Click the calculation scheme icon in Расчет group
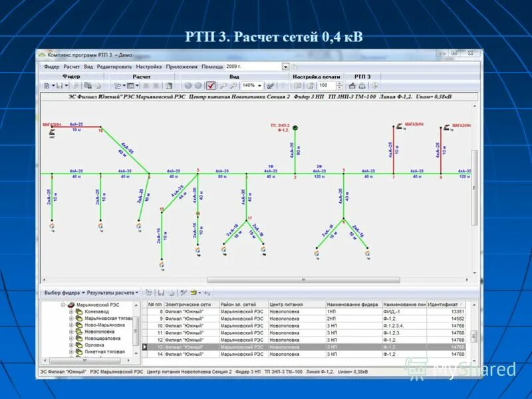 118,86
